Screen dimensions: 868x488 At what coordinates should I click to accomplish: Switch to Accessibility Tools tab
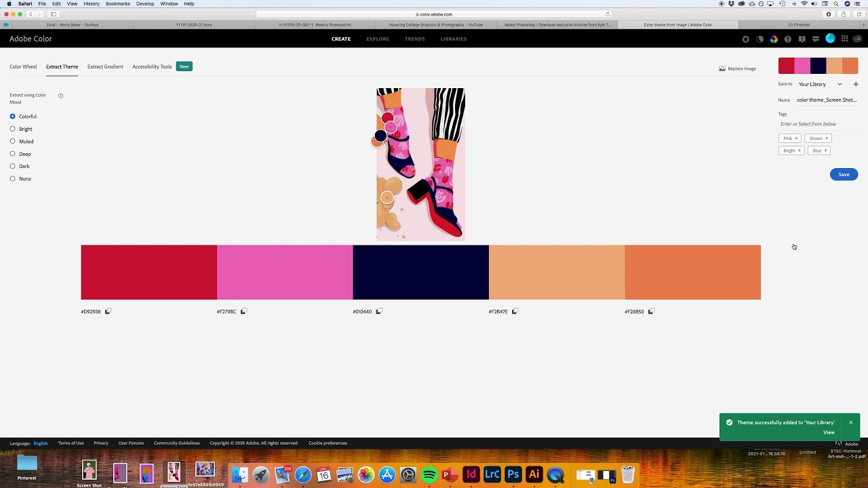(x=152, y=66)
